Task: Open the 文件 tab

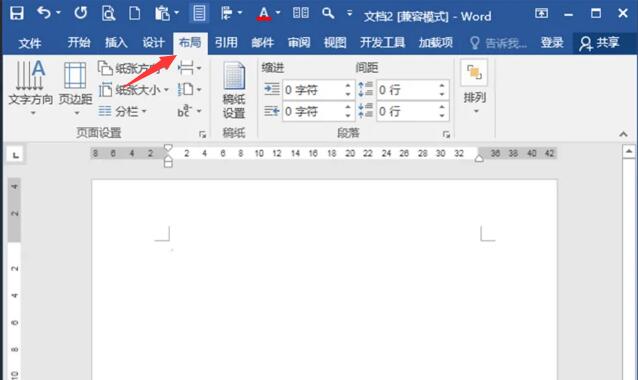Action: pyautogui.click(x=30, y=43)
